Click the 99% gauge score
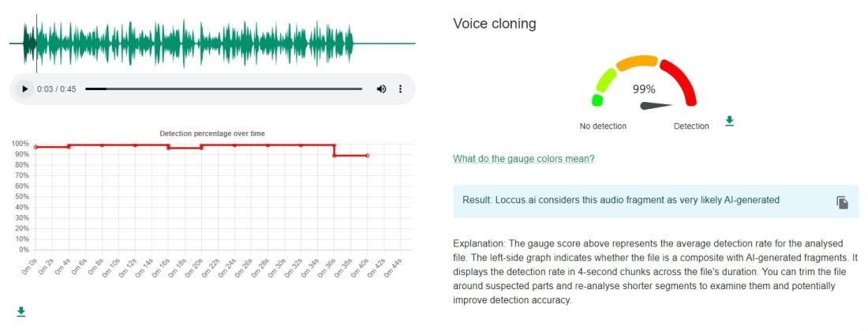 click(644, 88)
